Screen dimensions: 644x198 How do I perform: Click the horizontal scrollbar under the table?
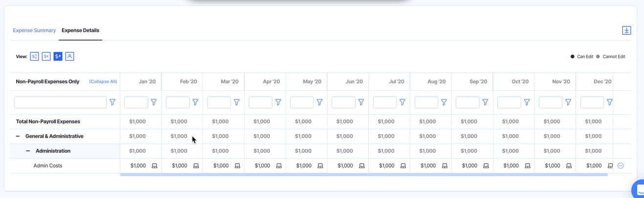coord(364,174)
